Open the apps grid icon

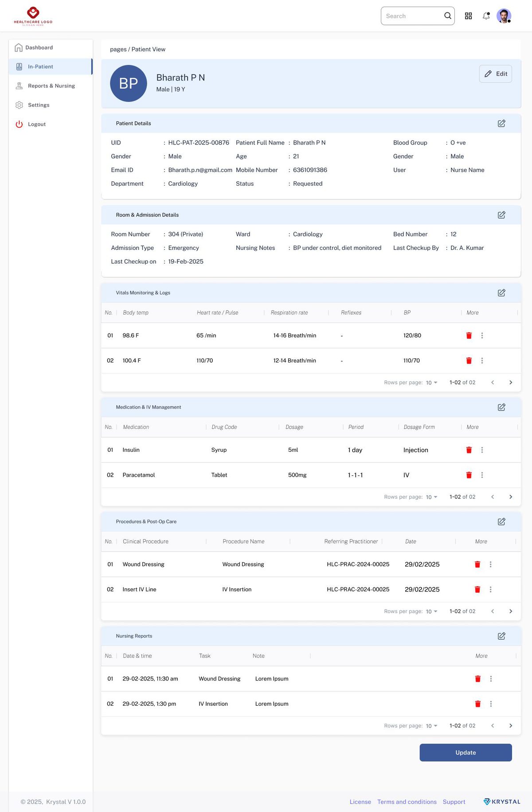coord(468,16)
